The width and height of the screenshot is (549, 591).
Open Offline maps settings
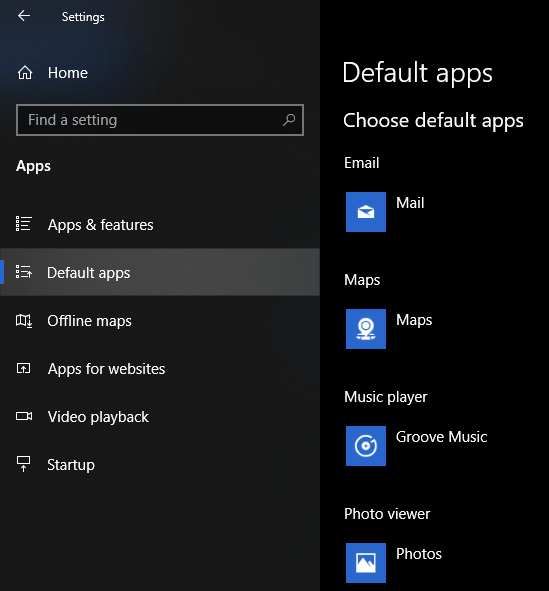click(x=89, y=321)
